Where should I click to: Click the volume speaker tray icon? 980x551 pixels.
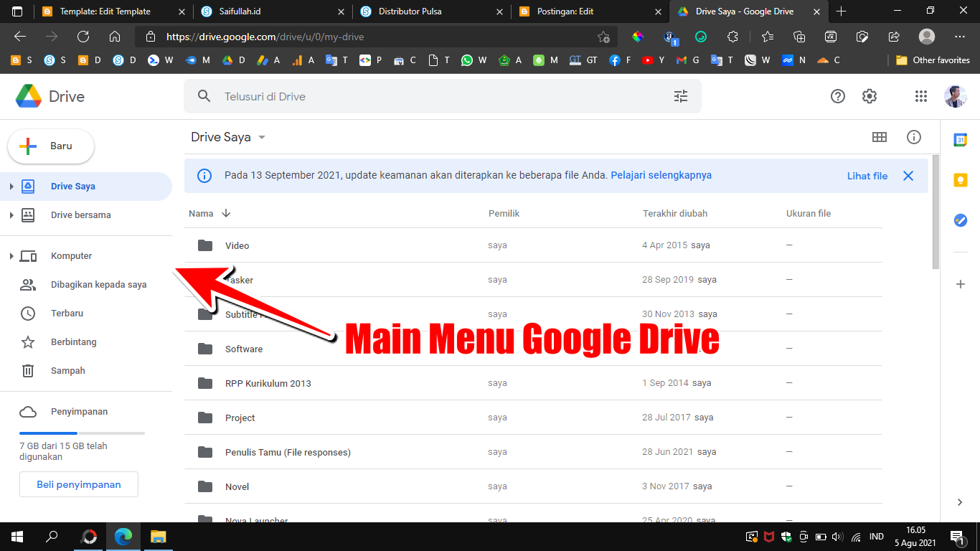[837, 537]
